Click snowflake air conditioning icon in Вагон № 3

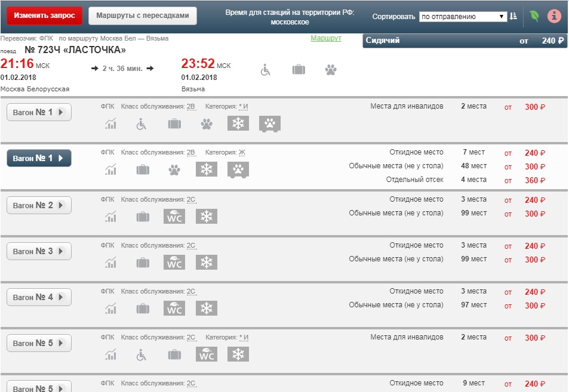(207, 263)
